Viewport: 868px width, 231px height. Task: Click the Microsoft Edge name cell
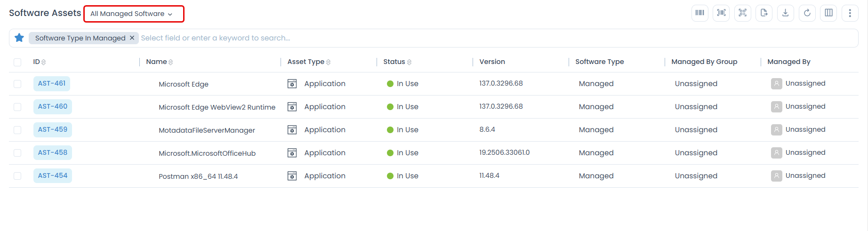(184, 84)
